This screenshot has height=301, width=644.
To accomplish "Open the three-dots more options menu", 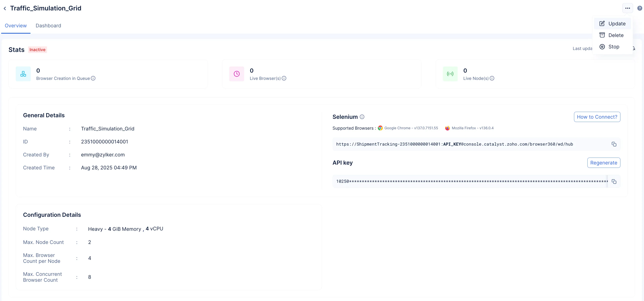I will pyautogui.click(x=627, y=8).
